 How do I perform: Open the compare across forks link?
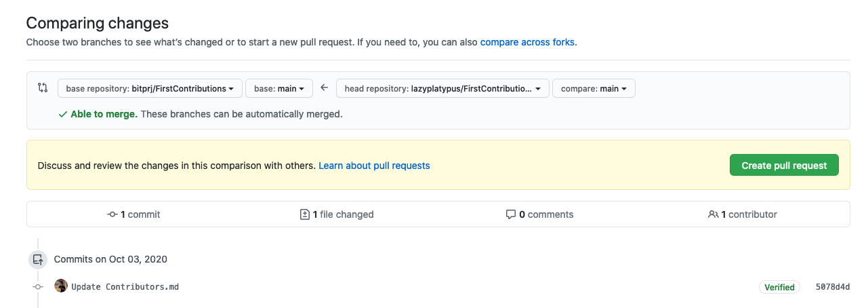527,42
